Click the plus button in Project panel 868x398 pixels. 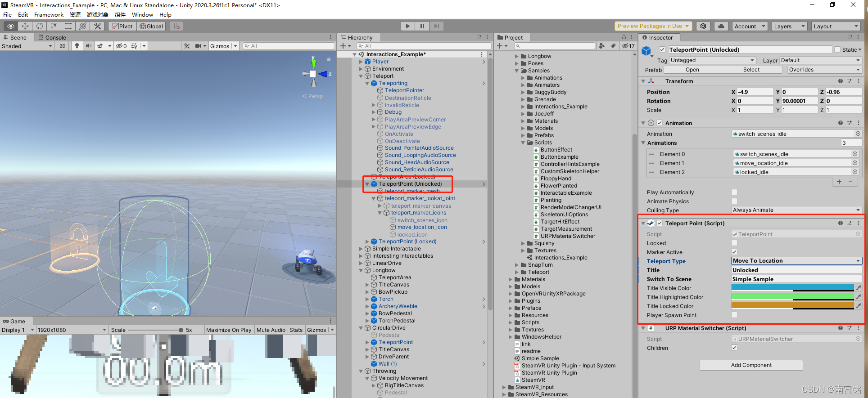point(500,46)
